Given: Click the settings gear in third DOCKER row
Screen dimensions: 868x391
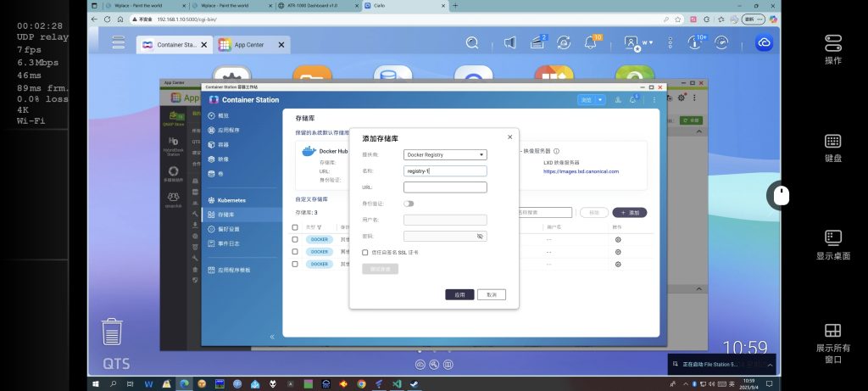Looking at the screenshot, I should tap(618, 264).
